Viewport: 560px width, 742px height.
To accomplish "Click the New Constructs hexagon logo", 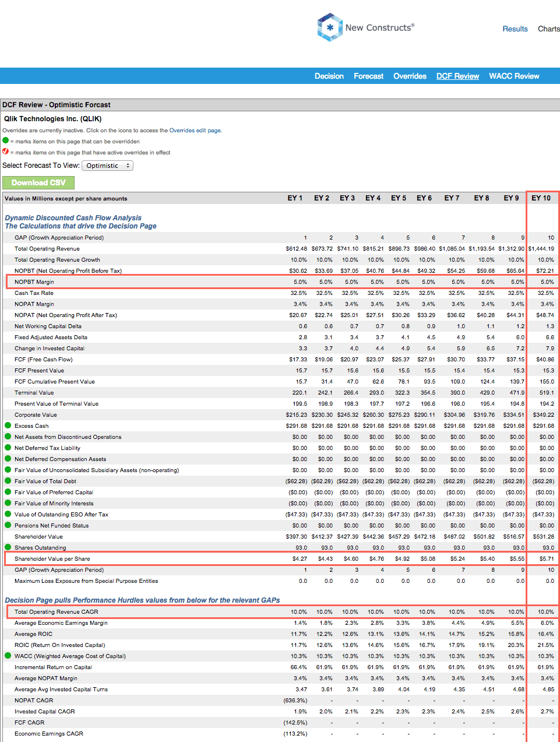I will point(330,27).
